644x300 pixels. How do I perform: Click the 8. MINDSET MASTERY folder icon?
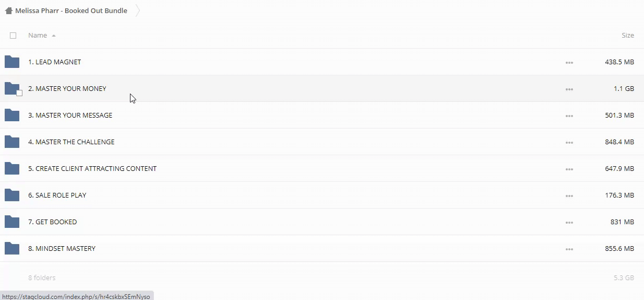(11, 249)
